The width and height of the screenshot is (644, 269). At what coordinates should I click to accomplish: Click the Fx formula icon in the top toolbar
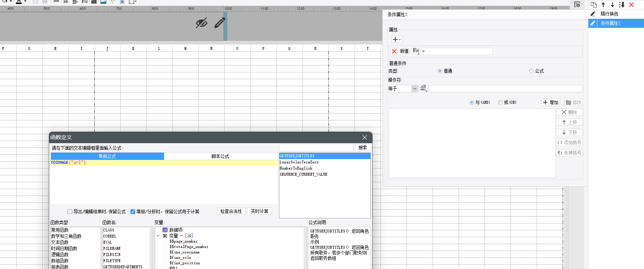coord(85,2)
